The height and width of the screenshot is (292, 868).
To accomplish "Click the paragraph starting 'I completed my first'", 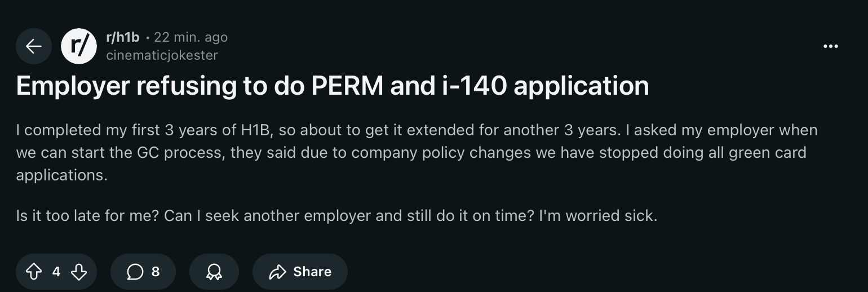I will [x=417, y=152].
